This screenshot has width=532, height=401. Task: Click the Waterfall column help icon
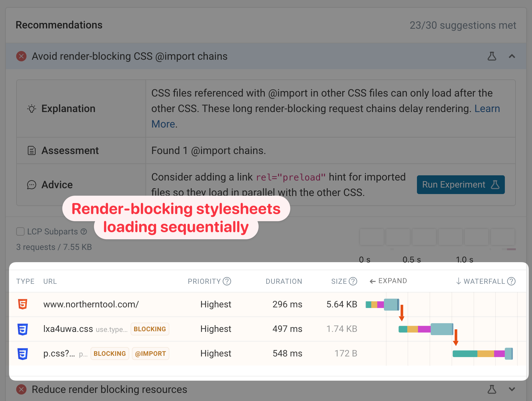coord(511,281)
